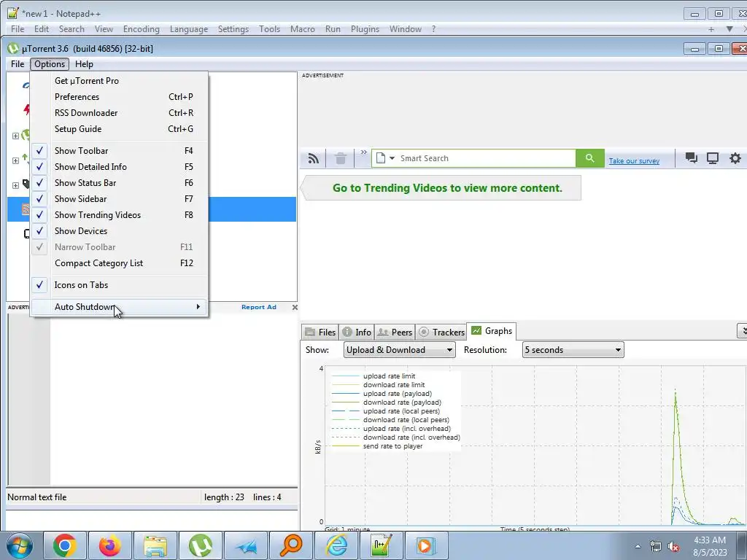
Task: Switch to the Files tab
Action: [320, 332]
